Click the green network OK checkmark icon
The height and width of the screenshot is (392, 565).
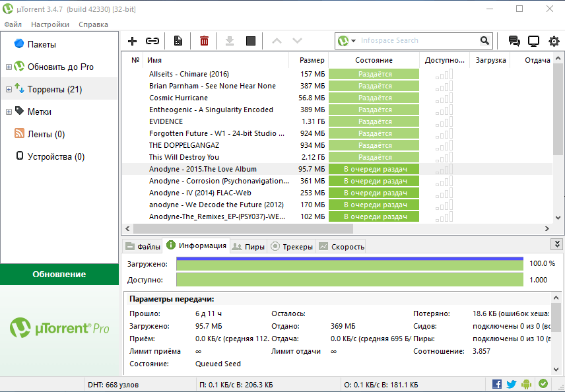(x=543, y=383)
